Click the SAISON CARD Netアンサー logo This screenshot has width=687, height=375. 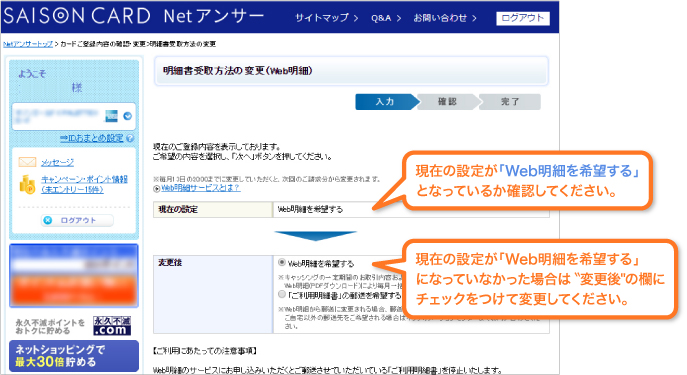pos(133,17)
